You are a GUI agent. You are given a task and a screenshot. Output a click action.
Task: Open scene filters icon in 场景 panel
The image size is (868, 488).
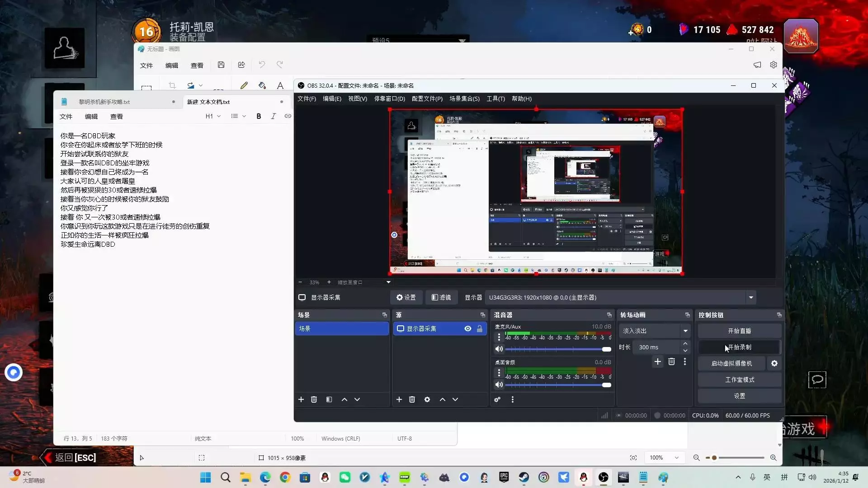(329, 399)
